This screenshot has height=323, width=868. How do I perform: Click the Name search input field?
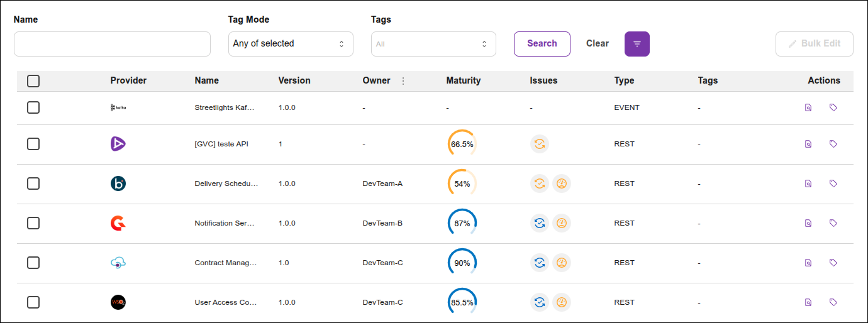tap(112, 44)
